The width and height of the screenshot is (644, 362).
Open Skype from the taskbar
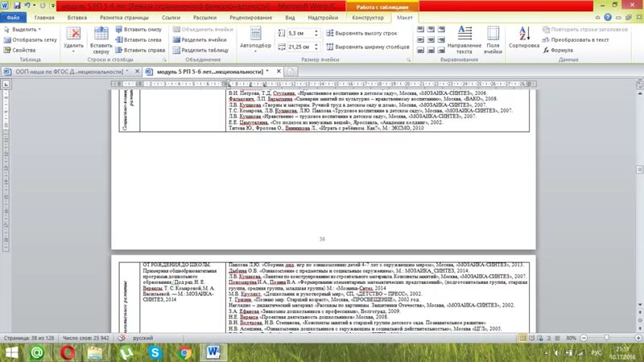tap(155, 352)
